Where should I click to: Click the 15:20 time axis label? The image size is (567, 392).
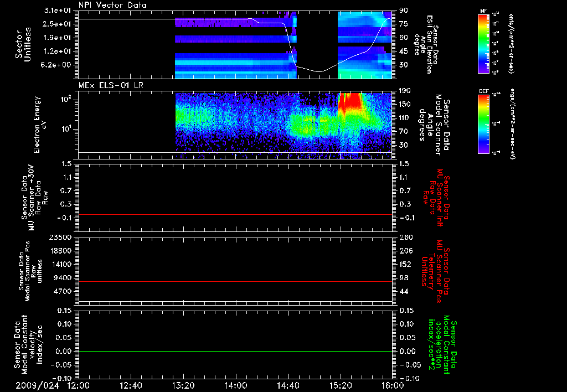[341, 385]
